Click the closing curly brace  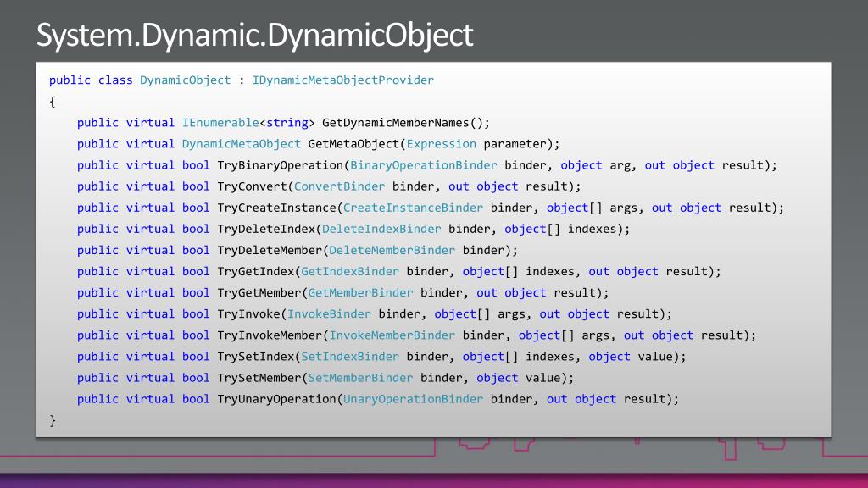point(53,420)
